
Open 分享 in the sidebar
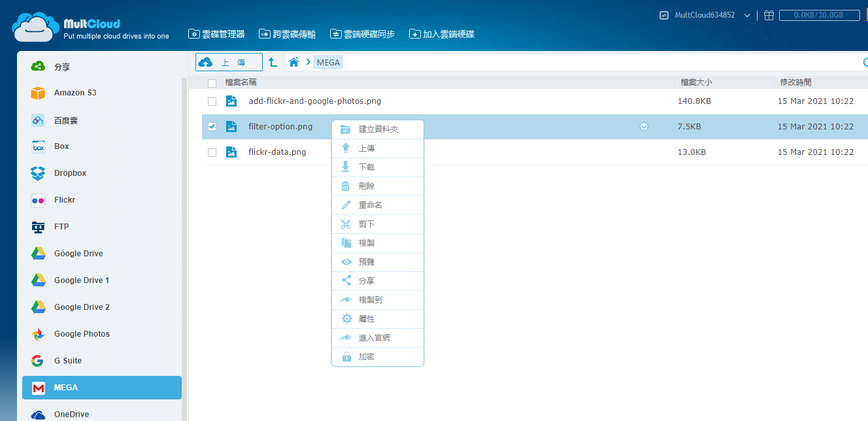click(102, 67)
